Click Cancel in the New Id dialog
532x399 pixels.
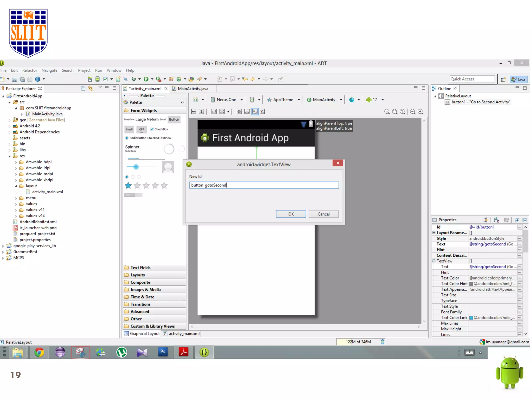pyautogui.click(x=323, y=214)
